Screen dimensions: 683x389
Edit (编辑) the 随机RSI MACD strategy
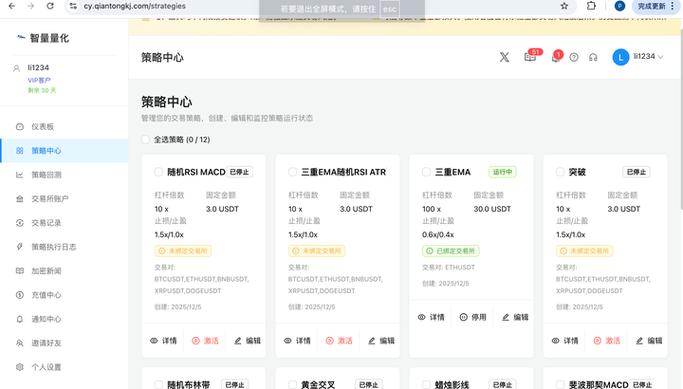point(247,341)
